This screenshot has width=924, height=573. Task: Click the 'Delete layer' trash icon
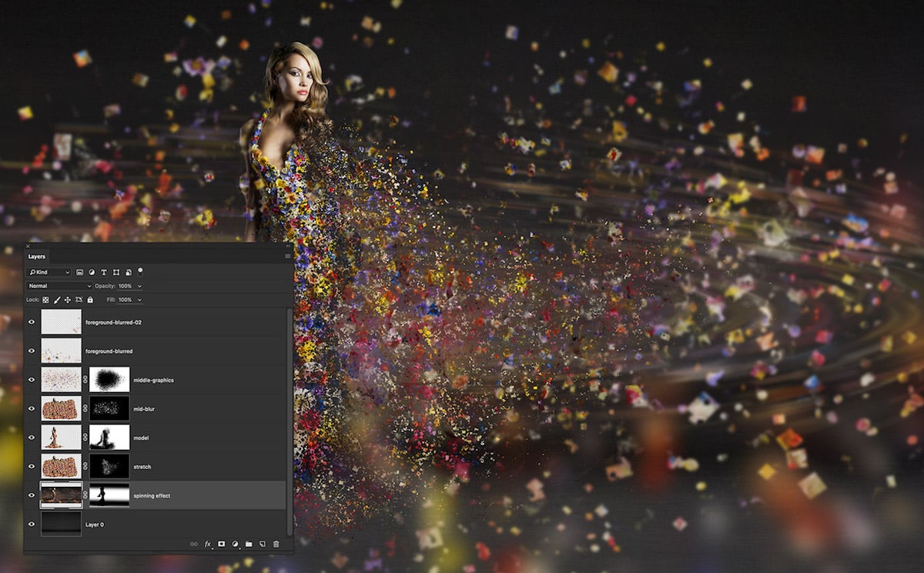pyautogui.click(x=276, y=545)
